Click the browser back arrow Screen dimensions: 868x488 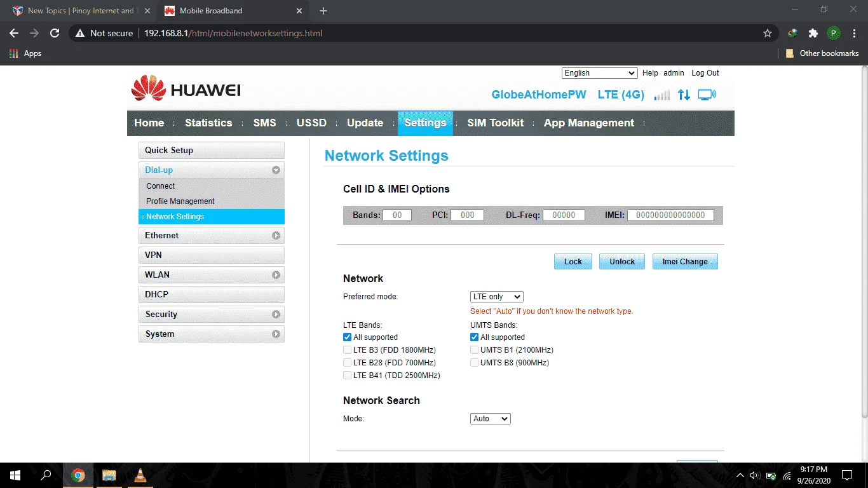[14, 33]
